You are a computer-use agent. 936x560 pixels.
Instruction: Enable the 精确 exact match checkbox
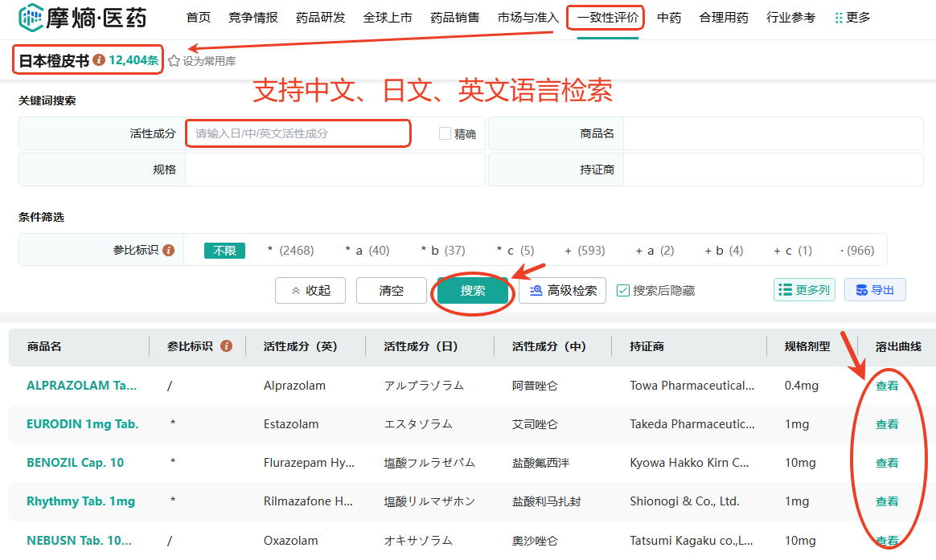pyautogui.click(x=445, y=134)
